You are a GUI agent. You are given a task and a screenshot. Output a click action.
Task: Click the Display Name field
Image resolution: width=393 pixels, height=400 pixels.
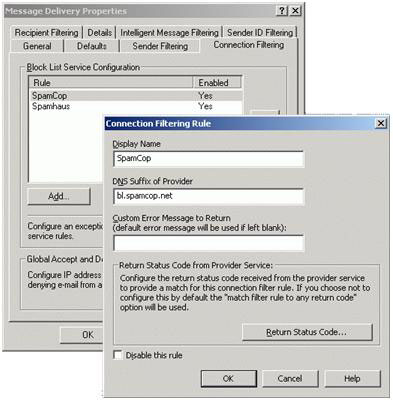[x=209, y=158]
